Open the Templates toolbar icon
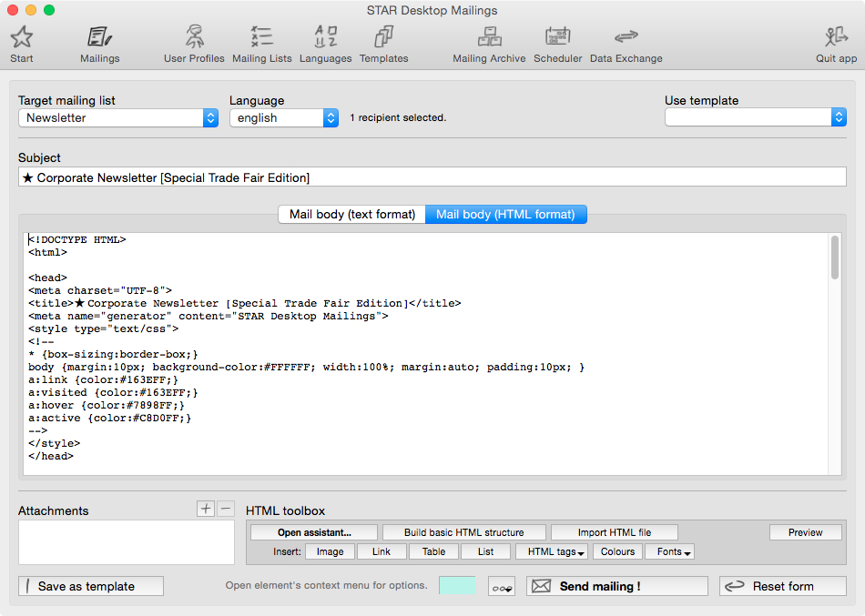This screenshot has height=616, width=865. pos(384,37)
